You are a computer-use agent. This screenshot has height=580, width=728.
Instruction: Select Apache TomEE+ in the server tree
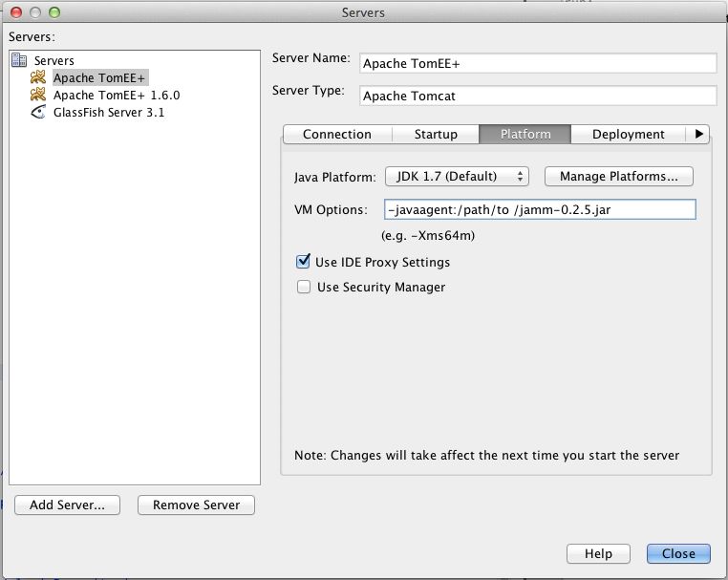[100, 77]
